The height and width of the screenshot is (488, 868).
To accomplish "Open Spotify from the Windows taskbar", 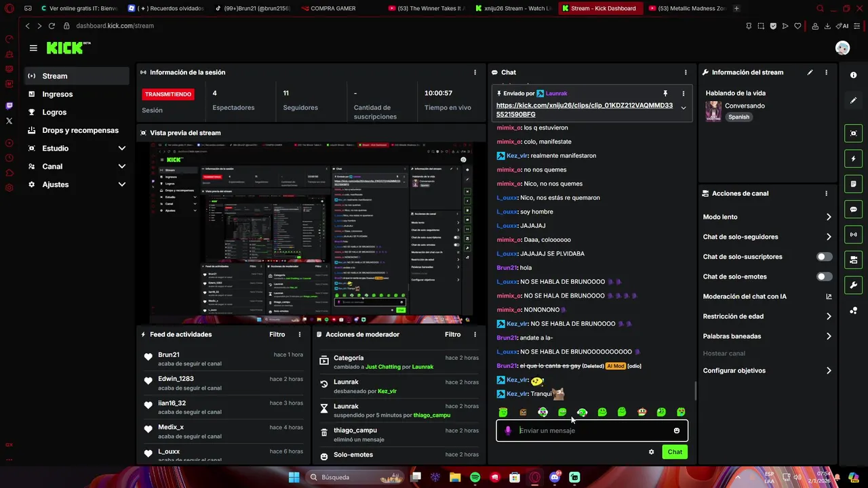I will 475,477.
